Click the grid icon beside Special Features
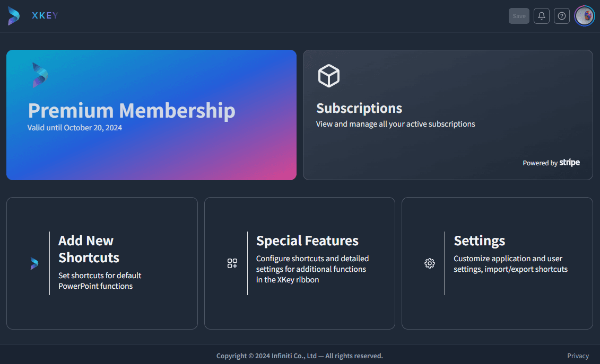The height and width of the screenshot is (364, 600). pos(232,263)
